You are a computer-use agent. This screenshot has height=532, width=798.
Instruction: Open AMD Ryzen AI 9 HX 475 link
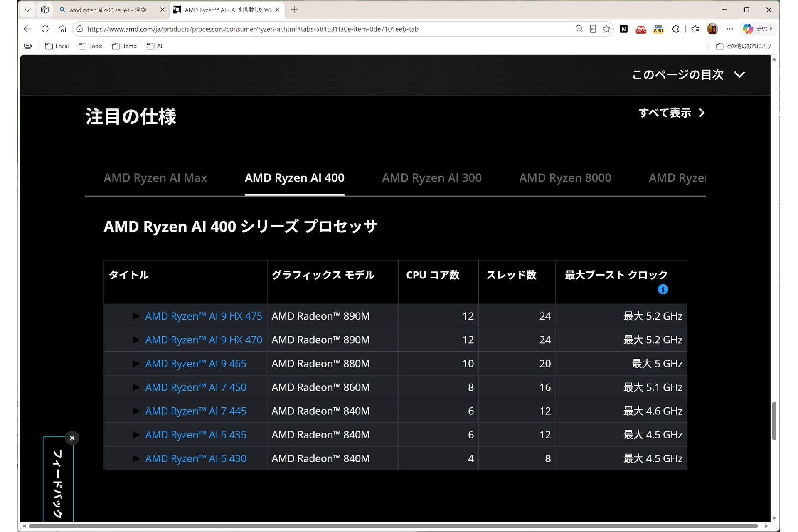[204, 316]
